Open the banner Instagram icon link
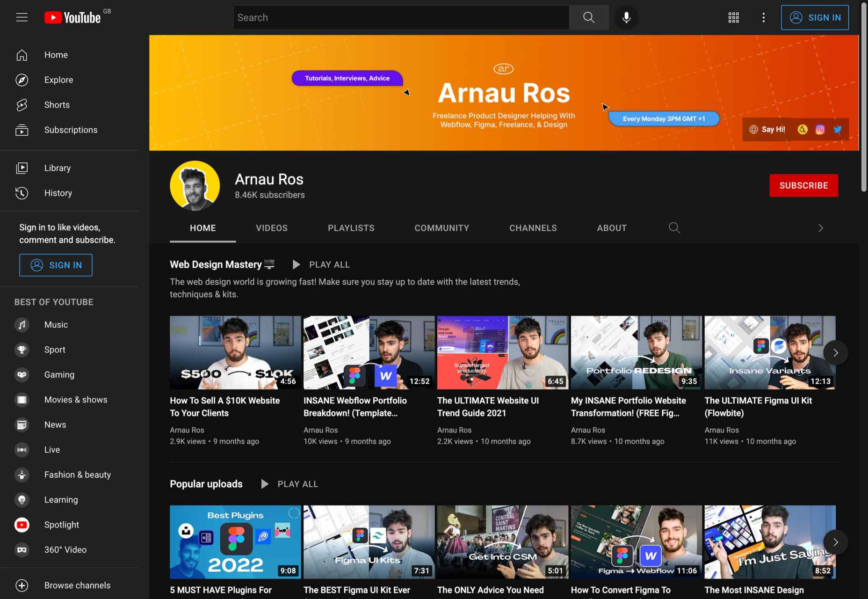This screenshot has height=599, width=868. pyautogui.click(x=820, y=130)
